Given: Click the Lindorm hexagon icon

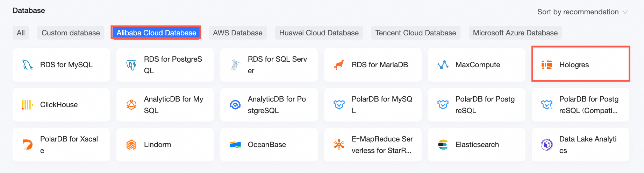Looking at the screenshot, I should click(x=131, y=145).
